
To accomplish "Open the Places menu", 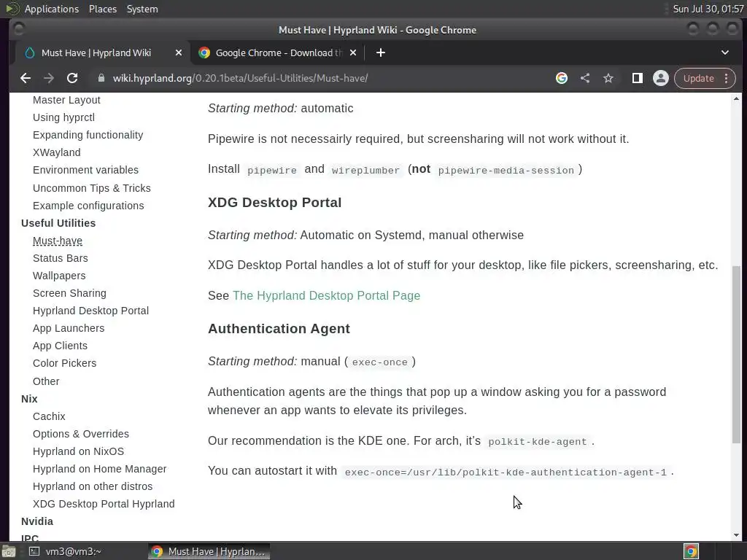I will pyautogui.click(x=102, y=9).
